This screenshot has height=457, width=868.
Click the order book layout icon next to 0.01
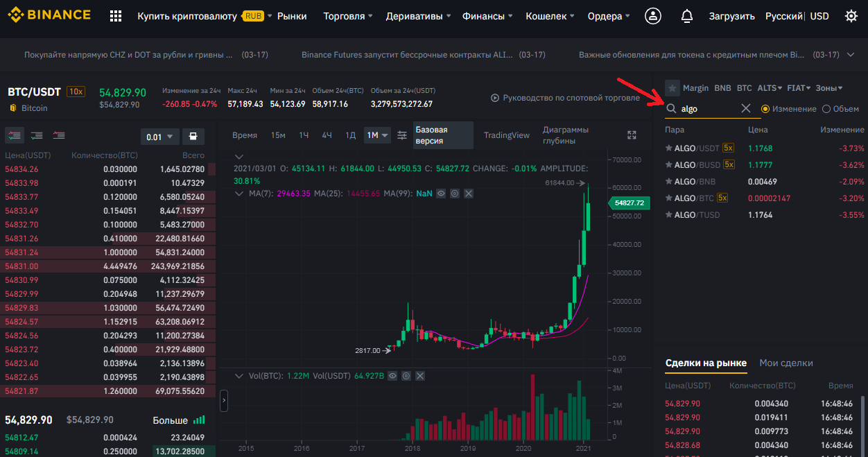pos(193,136)
